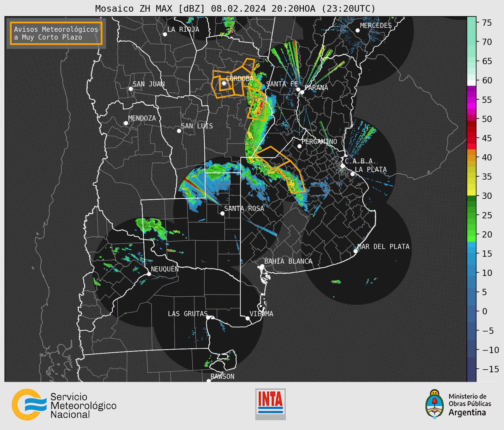
Task: Click the Avisos Meteorológicos a Muy Corto Plazo legend box
Action: click(x=56, y=33)
